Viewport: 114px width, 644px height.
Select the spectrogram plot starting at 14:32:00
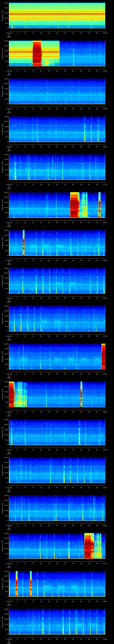coord(57,394)
